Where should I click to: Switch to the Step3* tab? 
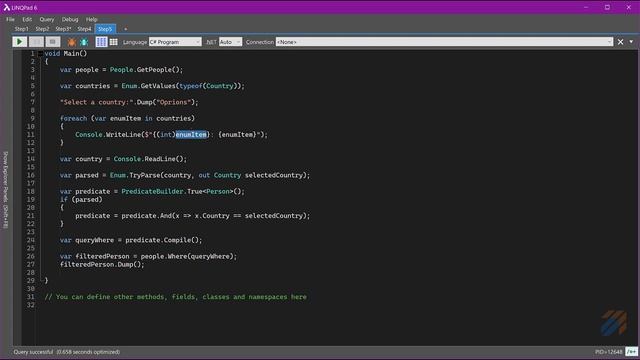(x=63, y=29)
